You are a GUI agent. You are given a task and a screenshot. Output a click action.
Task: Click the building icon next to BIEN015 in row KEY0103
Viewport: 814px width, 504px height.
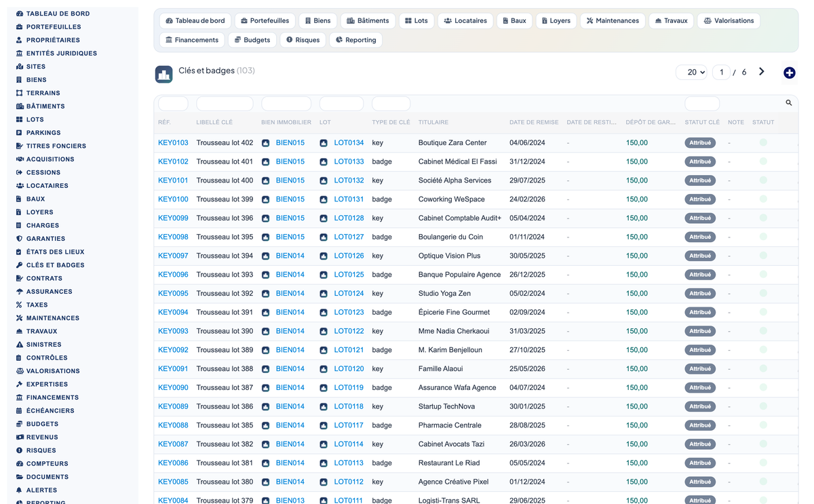point(266,143)
